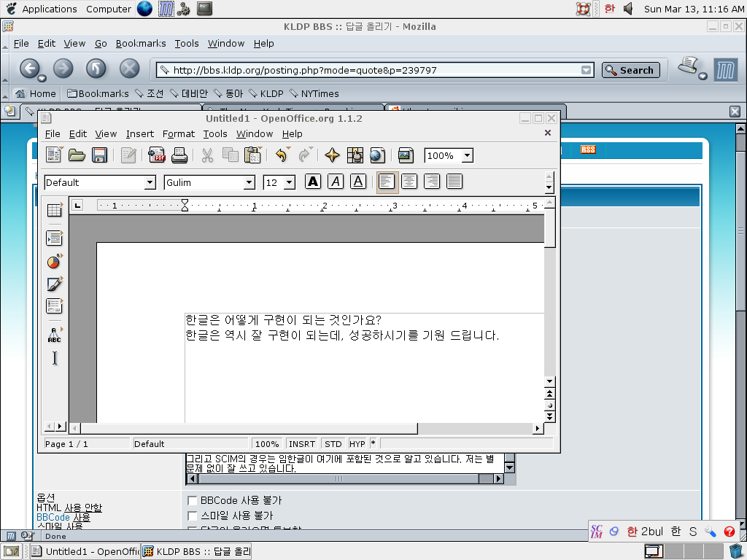The width and height of the screenshot is (747, 560).
Task: Align text left
Action: 387,182
